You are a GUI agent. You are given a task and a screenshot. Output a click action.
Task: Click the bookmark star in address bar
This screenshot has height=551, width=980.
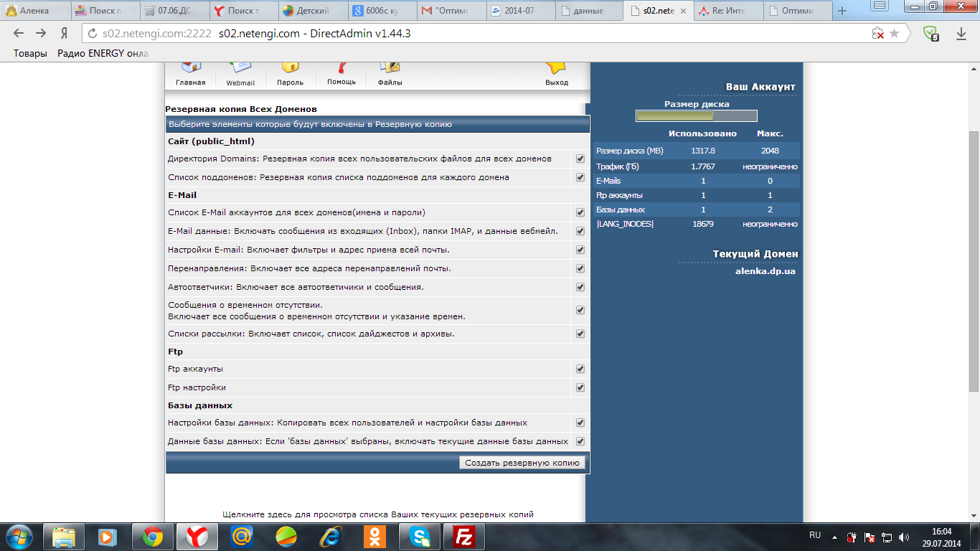click(x=894, y=34)
